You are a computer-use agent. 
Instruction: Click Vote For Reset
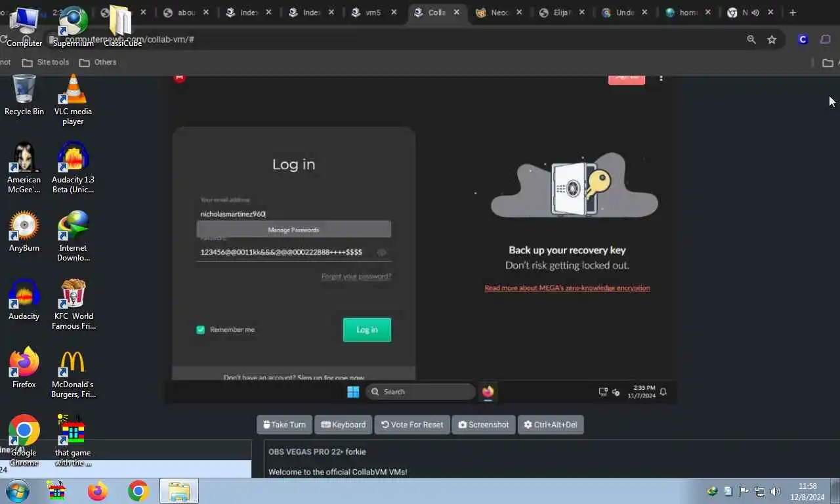[x=412, y=425]
